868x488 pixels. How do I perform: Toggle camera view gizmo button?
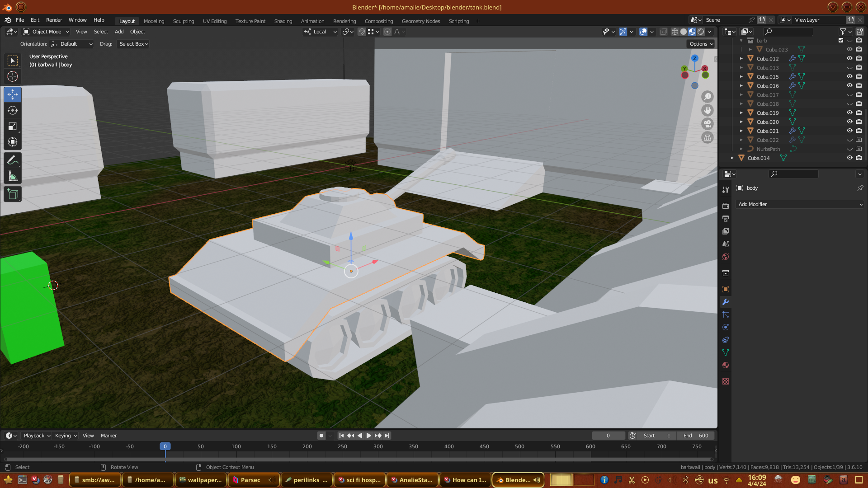(x=708, y=124)
